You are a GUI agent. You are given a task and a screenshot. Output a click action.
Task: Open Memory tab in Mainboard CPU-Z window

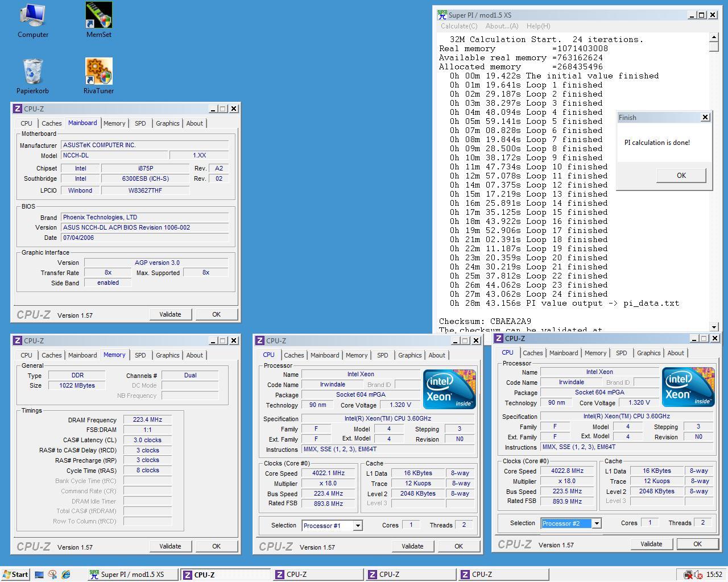tap(114, 123)
